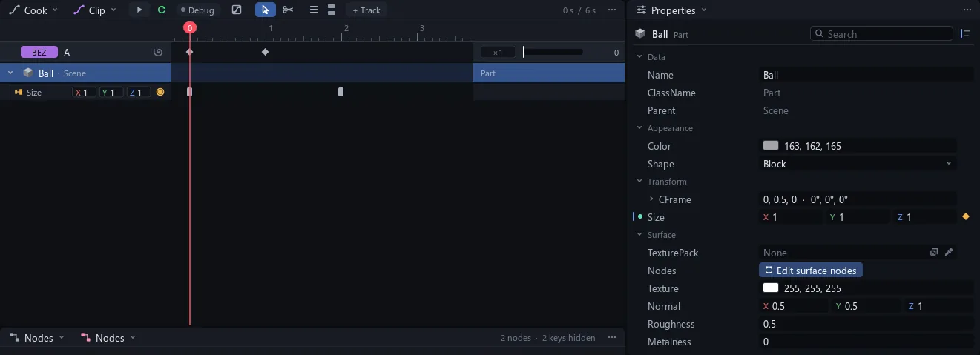Click the Size keyframe diamond in Properties
Viewport: 980px width, 355px height.
(966, 217)
